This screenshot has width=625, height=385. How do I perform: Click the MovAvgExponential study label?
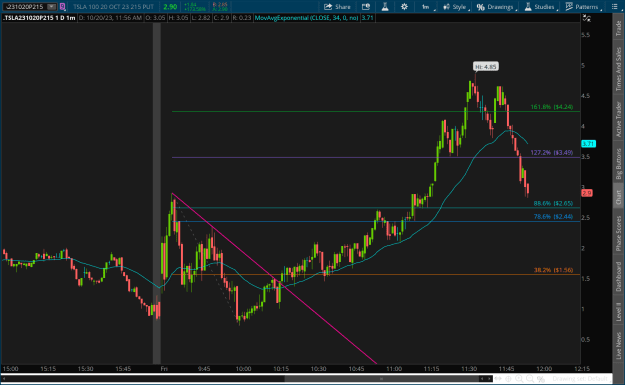point(307,18)
